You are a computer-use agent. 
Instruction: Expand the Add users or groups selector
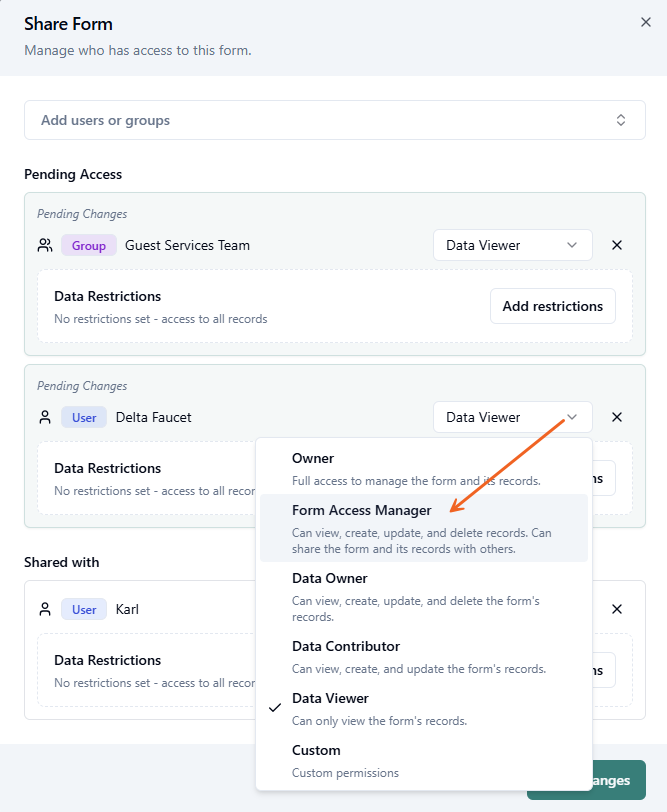click(620, 120)
